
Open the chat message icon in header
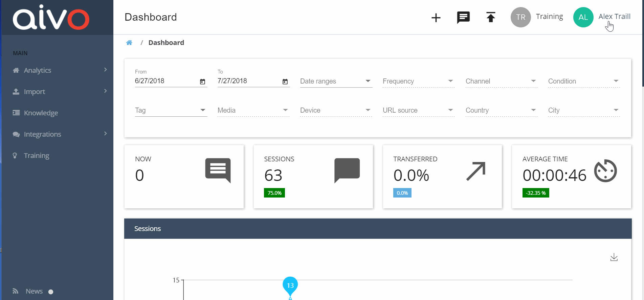(x=463, y=17)
